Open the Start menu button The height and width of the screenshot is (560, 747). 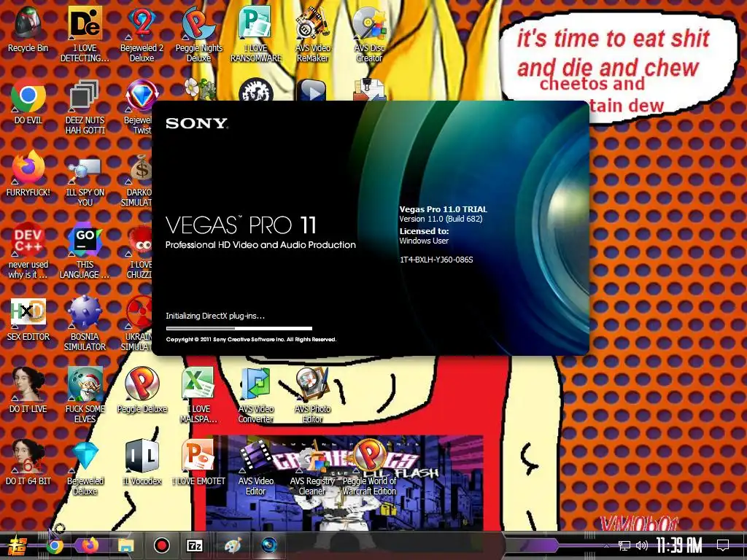pos(18,545)
